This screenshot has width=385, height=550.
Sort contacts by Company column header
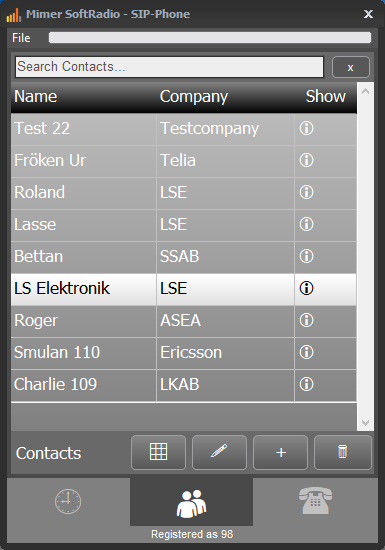[194, 96]
